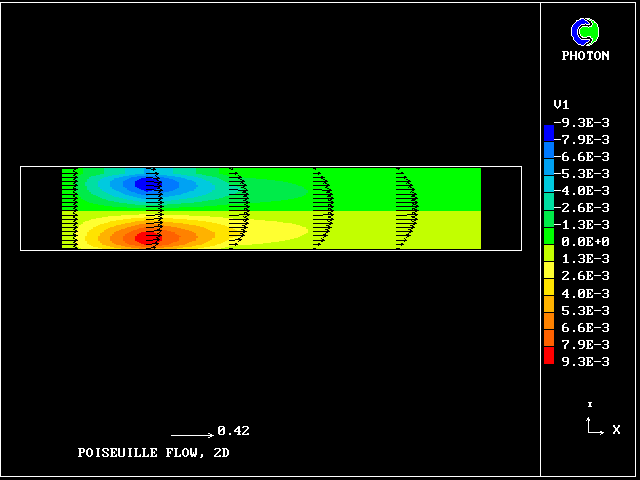The image size is (640, 480).
Task: Click the V1 legend variable title
Action: 561,105
